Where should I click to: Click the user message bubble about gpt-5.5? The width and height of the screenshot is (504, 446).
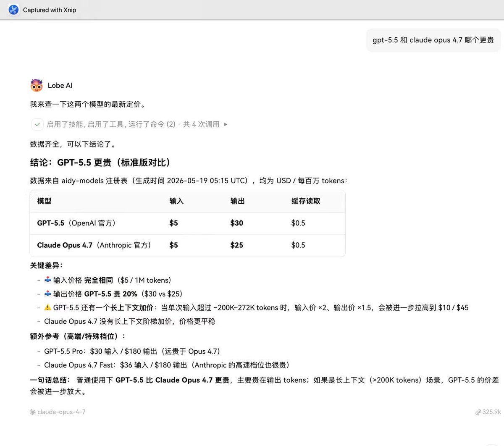pyautogui.click(x=433, y=40)
